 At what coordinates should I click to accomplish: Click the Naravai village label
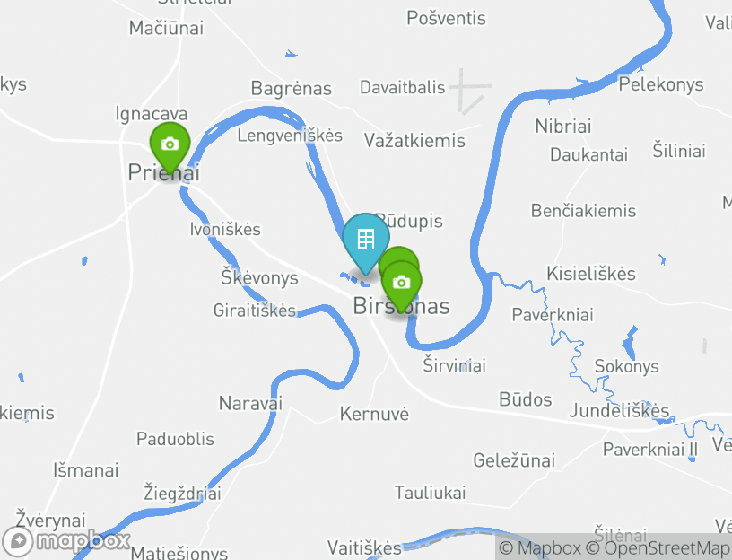tap(250, 403)
